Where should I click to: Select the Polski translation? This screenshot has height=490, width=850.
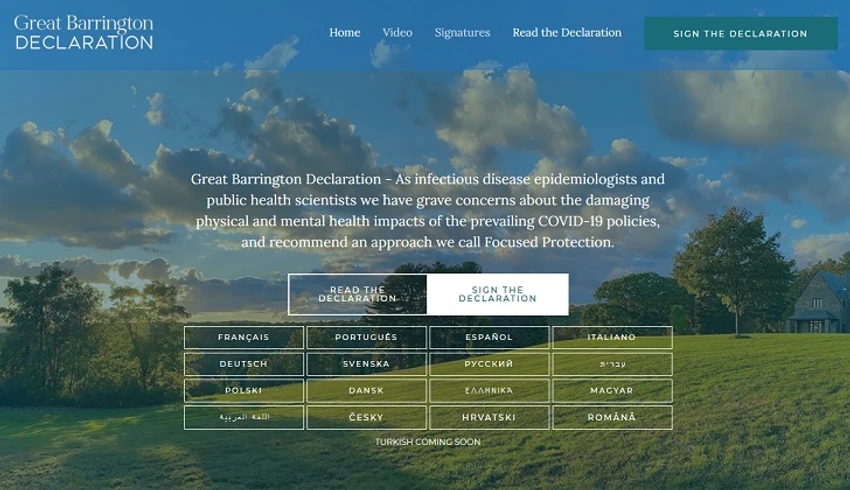(x=243, y=391)
